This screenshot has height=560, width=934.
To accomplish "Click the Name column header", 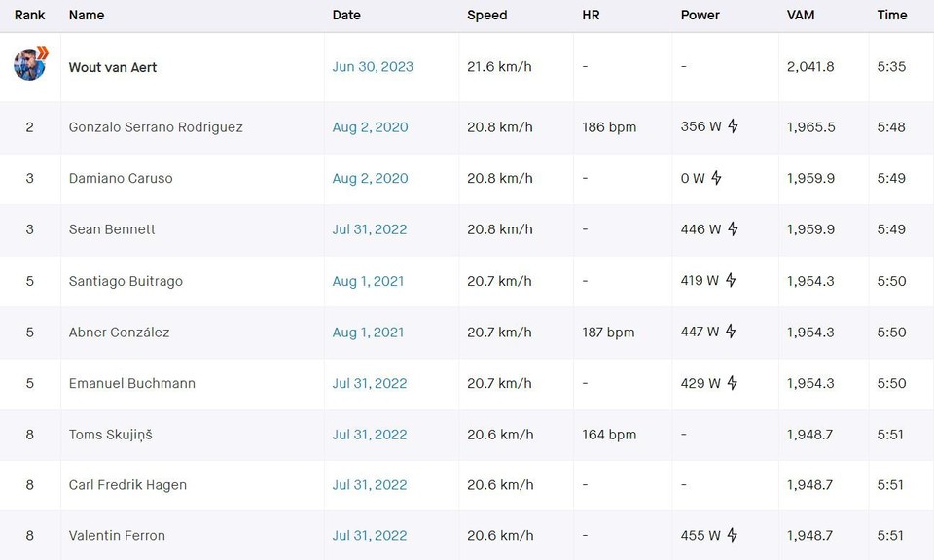I will click(87, 15).
